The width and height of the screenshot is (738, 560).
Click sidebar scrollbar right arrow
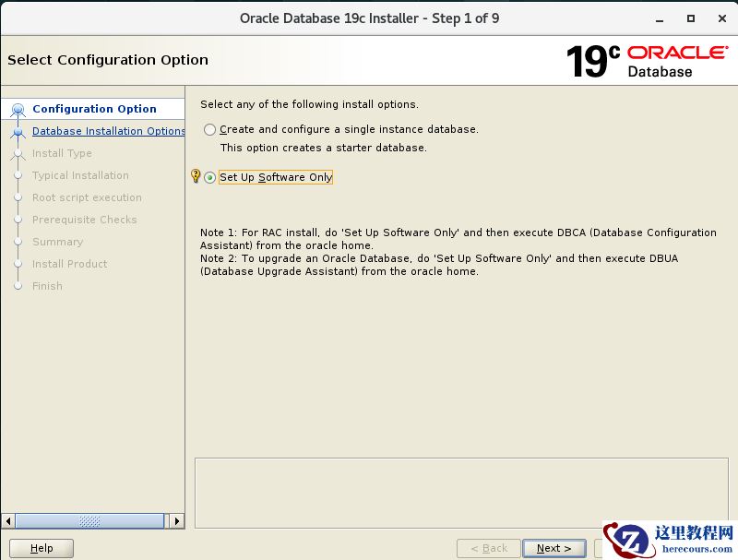coord(177,521)
